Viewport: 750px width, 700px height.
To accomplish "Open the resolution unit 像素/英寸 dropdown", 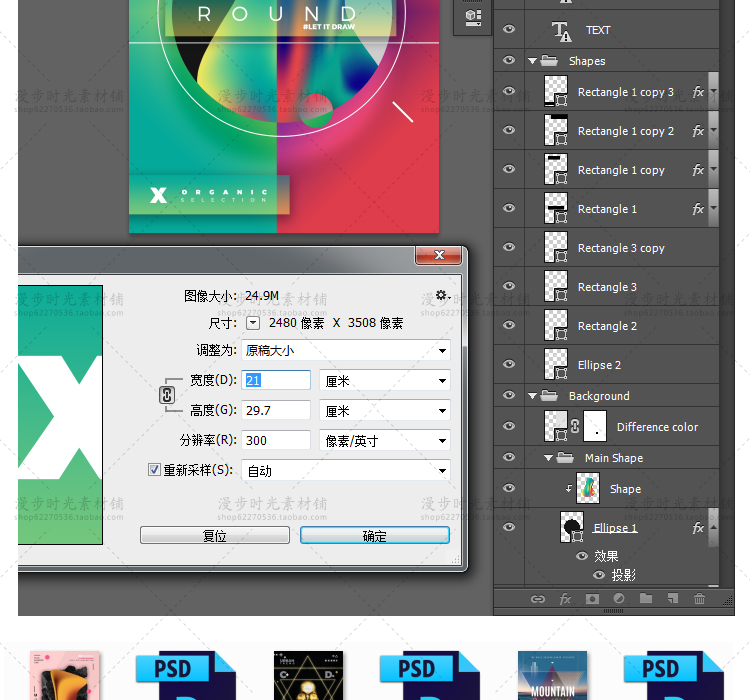I will click(384, 441).
